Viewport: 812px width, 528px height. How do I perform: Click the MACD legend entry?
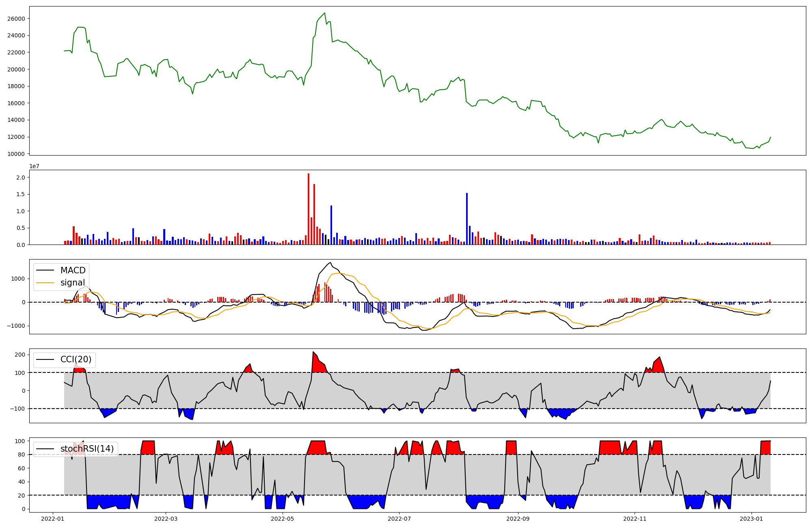[73, 270]
